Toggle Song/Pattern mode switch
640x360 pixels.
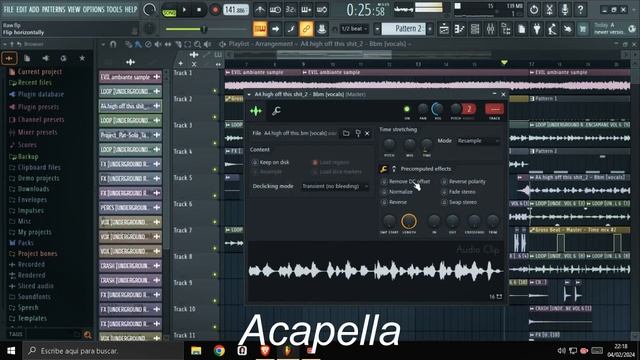click(x=169, y=10)
